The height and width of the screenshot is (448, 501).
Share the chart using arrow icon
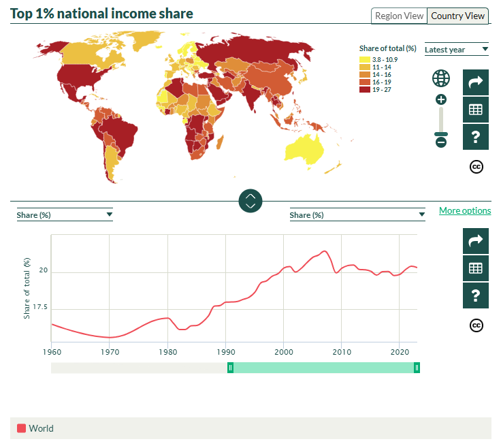pyautogui.click(x=475, y=241)
